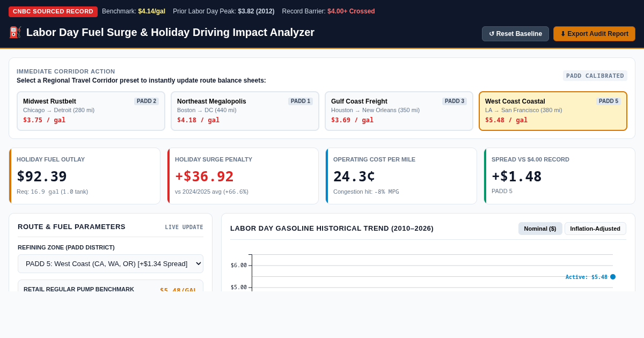Click the Spread +$1.48 value

pyautogui.click(x=517, y=177)
